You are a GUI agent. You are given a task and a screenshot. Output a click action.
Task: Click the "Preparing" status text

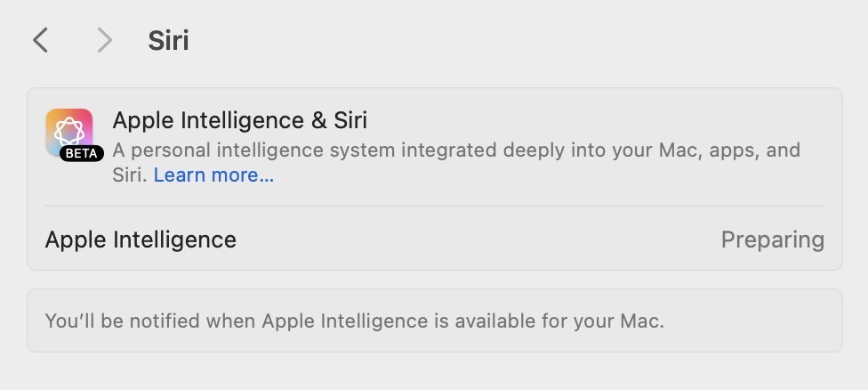[772, 240]
